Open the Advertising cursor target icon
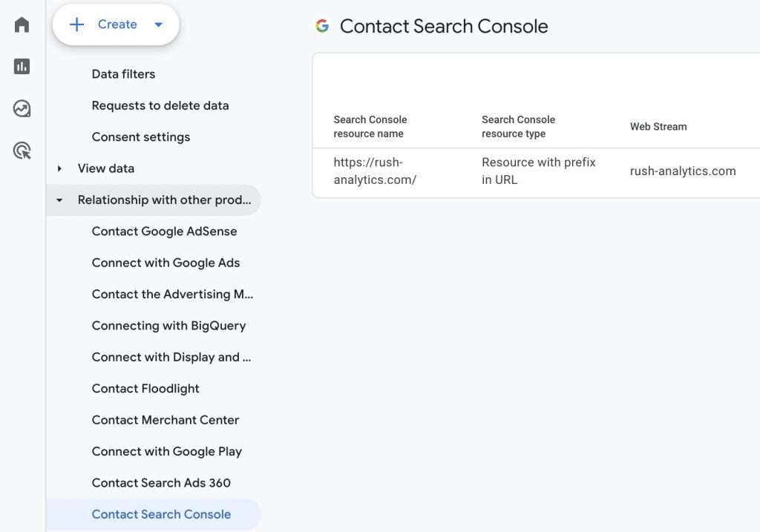Screen dimensions: 760x532 (22, 151)
